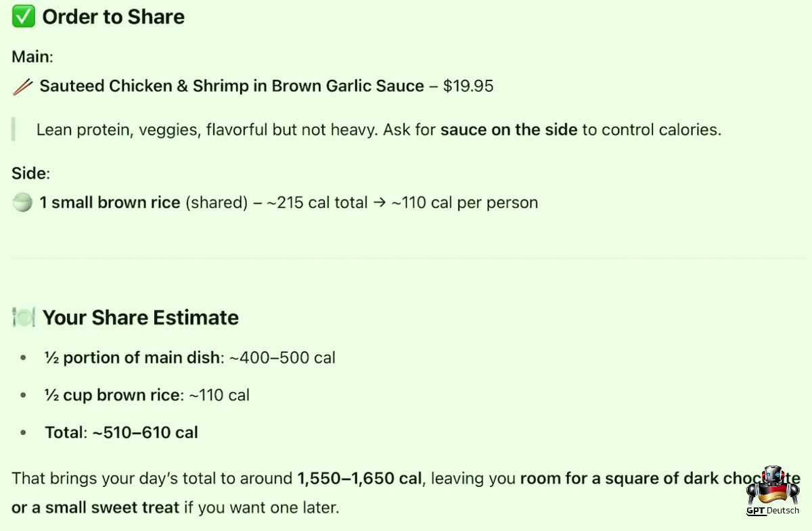This screenshot has width=812, height=531.
Task: Click the 1 small brown rice text
Action: coord(110,202)
